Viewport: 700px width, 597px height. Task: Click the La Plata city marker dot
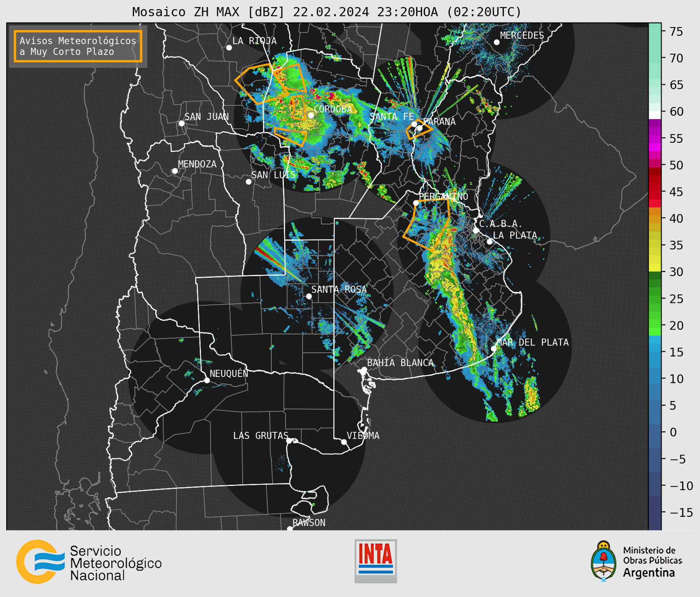[490, 242]
